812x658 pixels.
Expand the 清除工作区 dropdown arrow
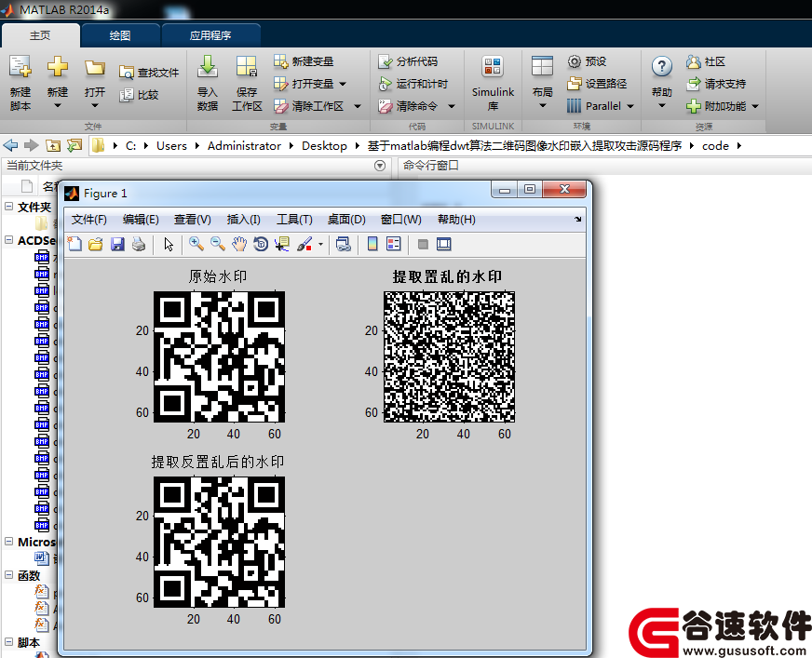tap(358, 106)
